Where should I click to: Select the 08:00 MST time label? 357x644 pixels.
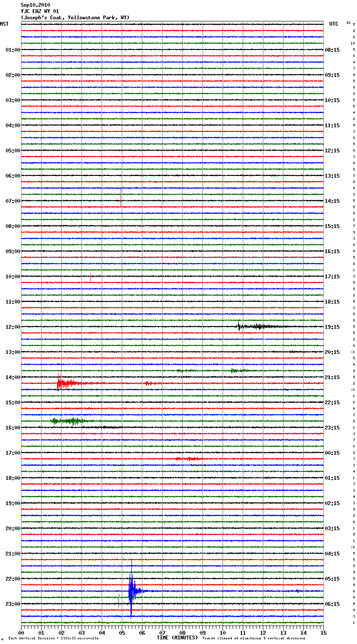pyautogui.click(x=13, y=226)
